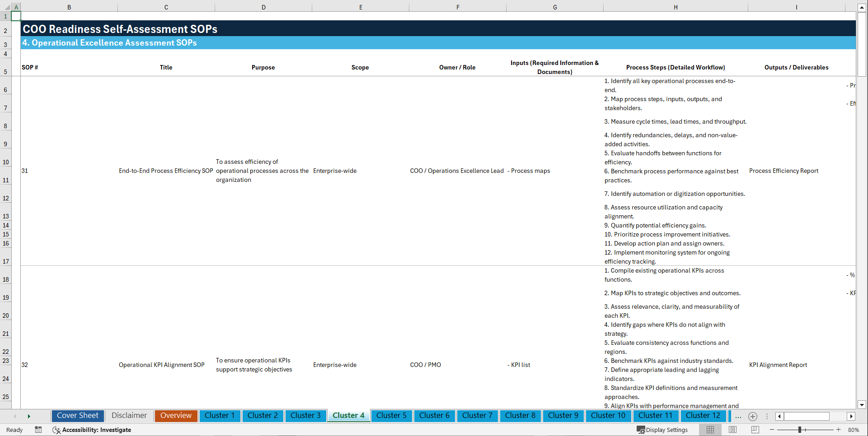Screen dimensions: 868x436
Task: Open Page Layout view
Action: (x=732, y=430)
